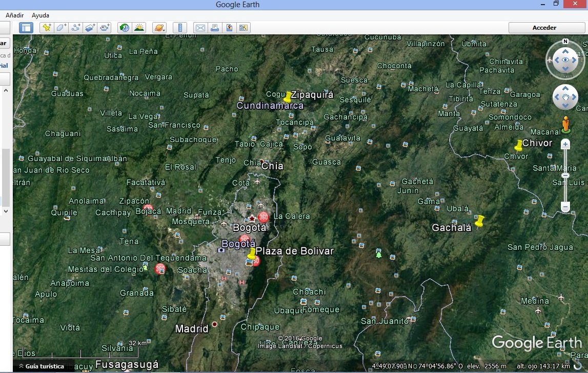
Task: View in Google Maps icon
Action: click(x=244, y=28)
